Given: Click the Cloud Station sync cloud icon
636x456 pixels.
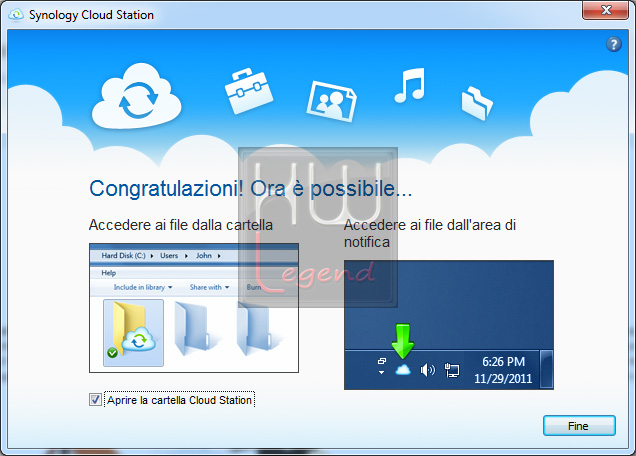Looking at the screenshot, I should 137,97.
